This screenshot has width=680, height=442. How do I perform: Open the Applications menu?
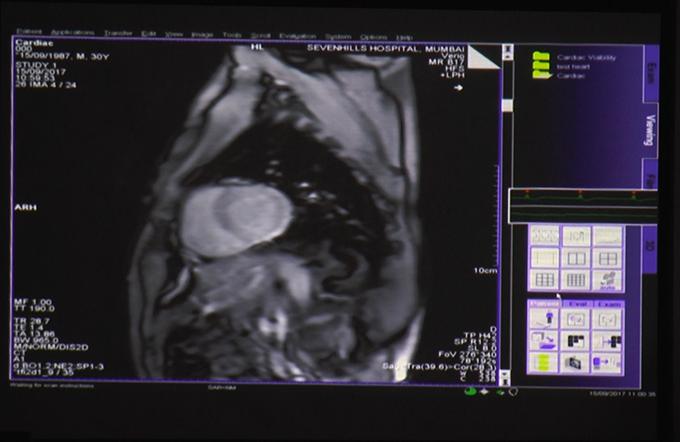(x=72, y=33)
